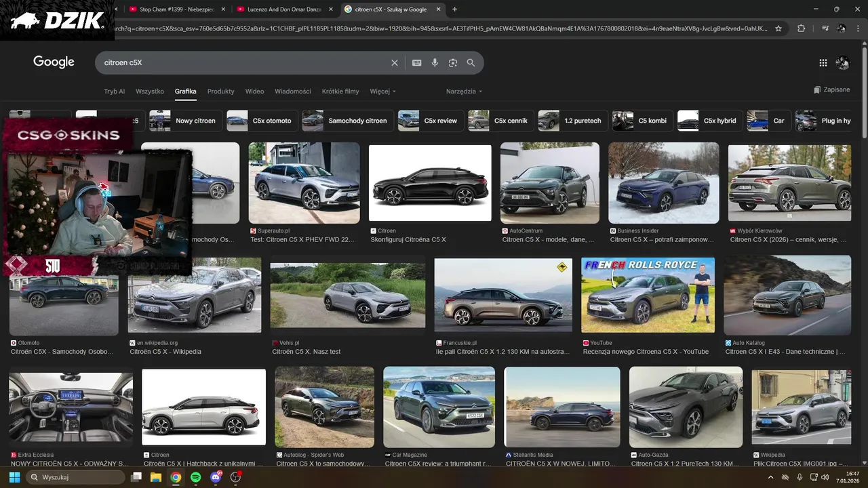This screenshot has width=868, height=488.
Task: Open Chrome media controls icon
Action: pyautogui.click(x=825, y=28)
